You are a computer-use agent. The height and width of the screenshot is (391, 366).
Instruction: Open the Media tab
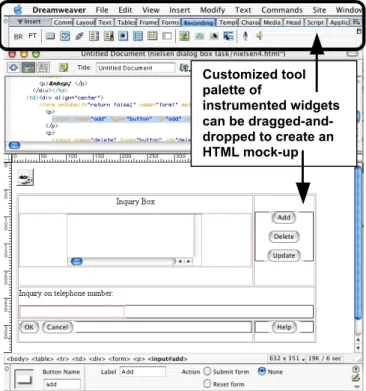272,23
